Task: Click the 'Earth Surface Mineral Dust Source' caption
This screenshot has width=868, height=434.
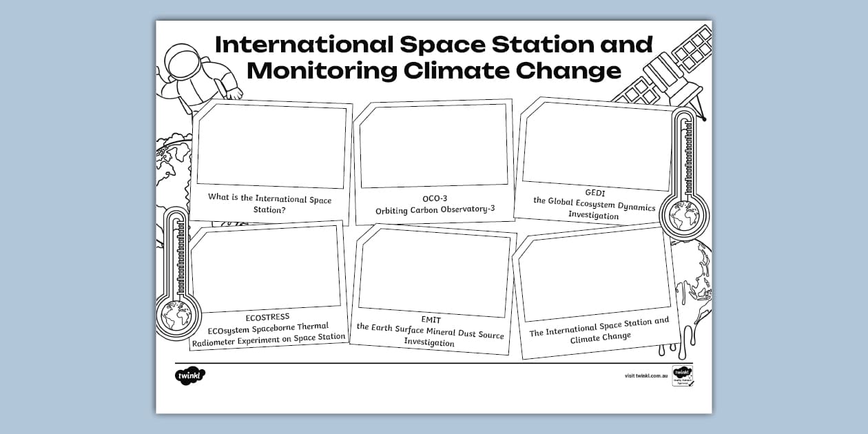Action: [430, 335]
